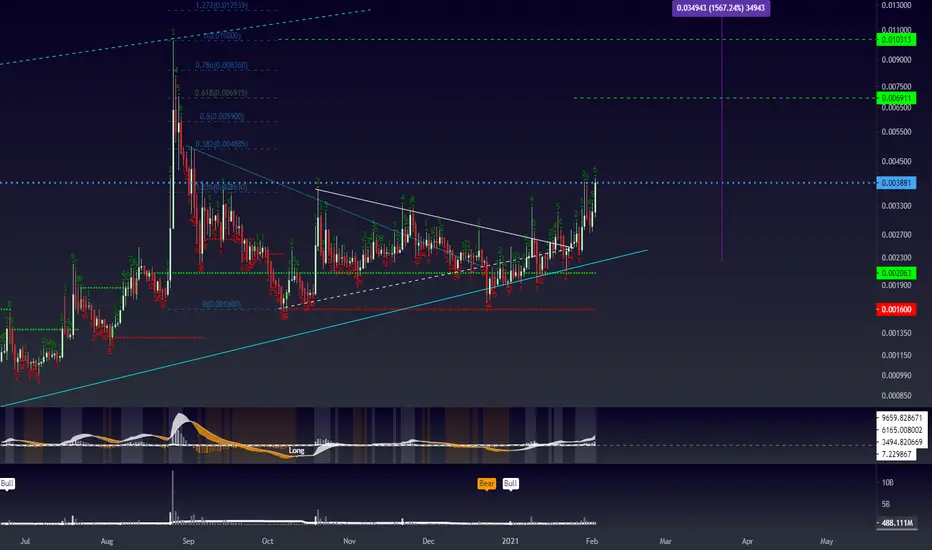932x550 pixels.
Task: Click the Apr date on the time axis
Action: 747,541
